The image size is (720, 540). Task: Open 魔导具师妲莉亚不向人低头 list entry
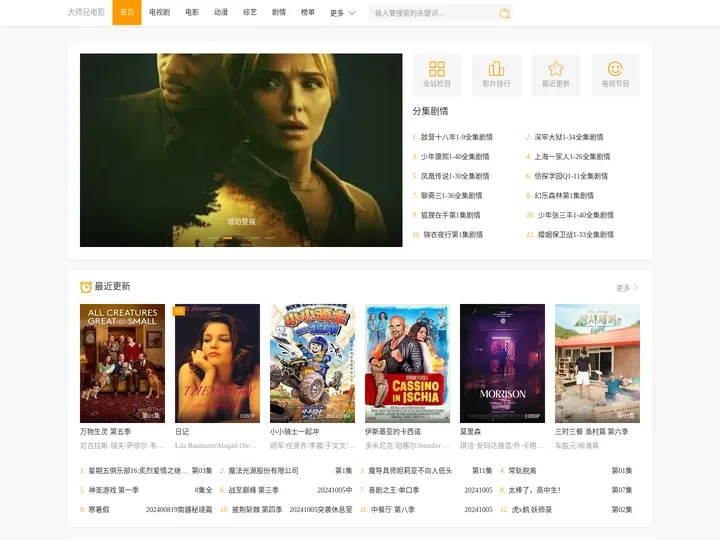(426, 471)
